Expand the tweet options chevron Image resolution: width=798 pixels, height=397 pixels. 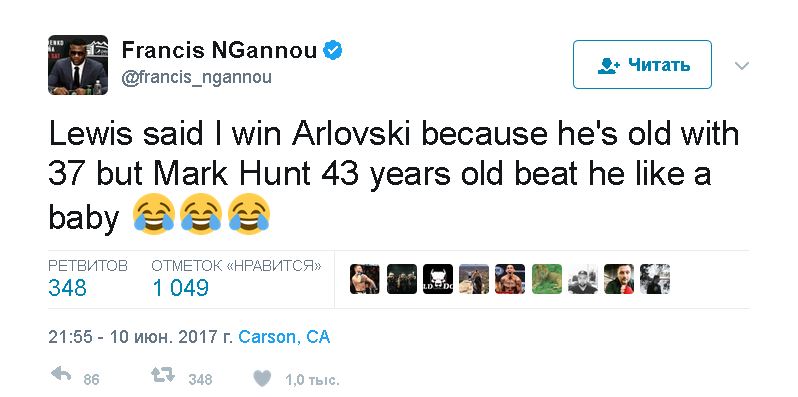742,66
